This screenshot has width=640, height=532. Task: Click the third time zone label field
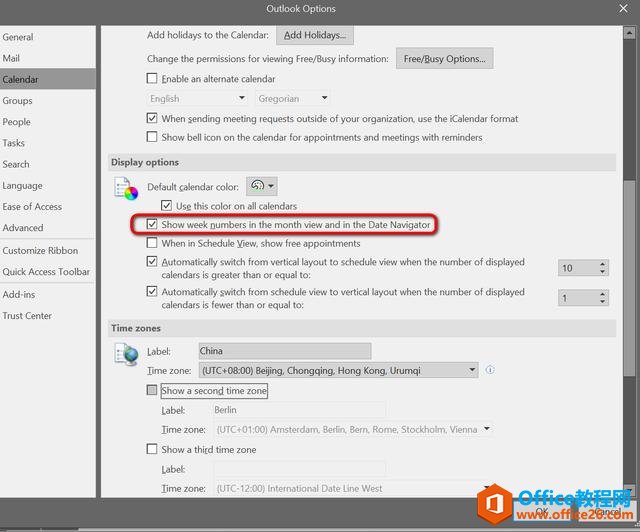pos(299,469)
